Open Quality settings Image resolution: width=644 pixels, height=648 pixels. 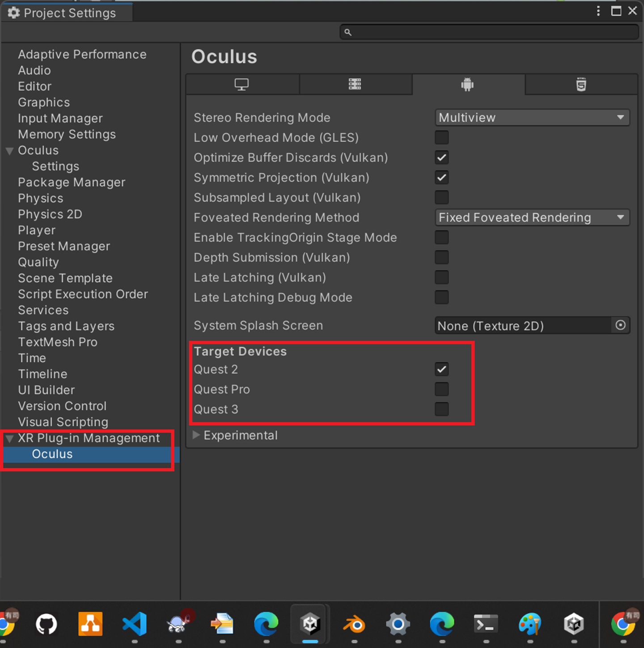click(38, 262)
